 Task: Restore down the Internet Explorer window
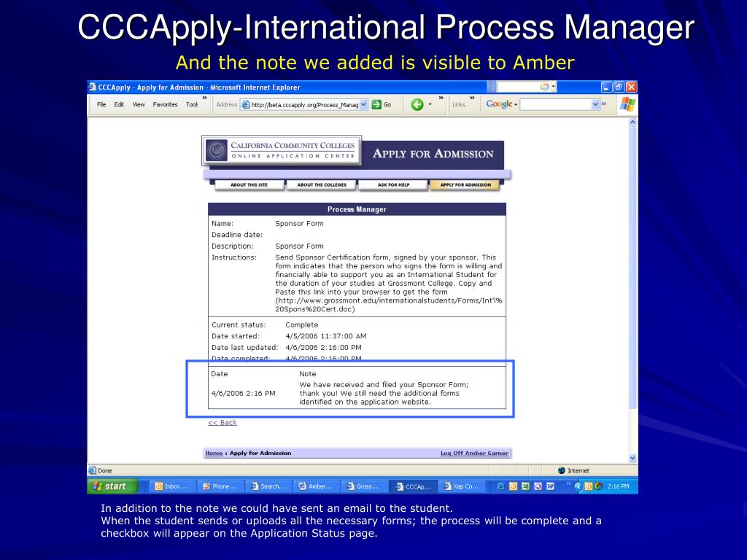point(619,87)
